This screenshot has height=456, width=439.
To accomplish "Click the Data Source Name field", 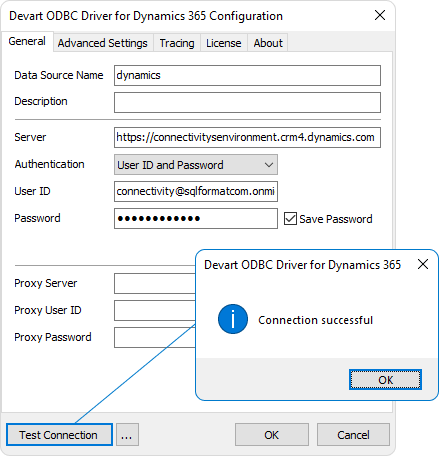I will (247, 75).
